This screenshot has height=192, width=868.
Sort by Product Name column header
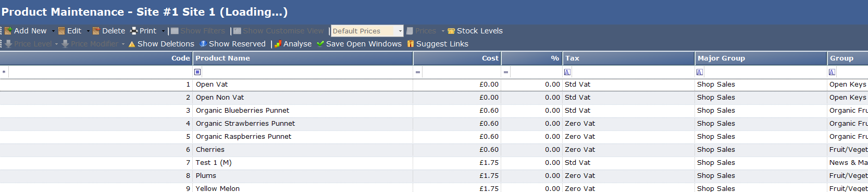pyautogui.click(x=303, y=58)
